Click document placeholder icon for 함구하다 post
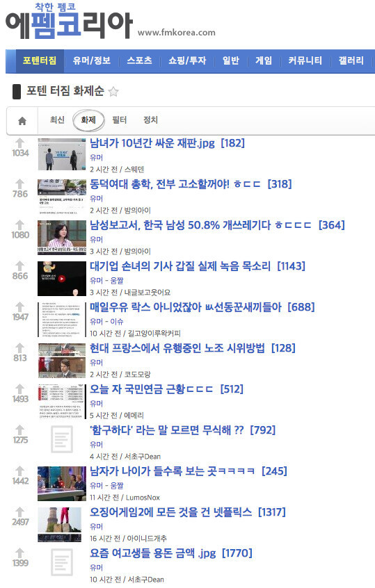 tap(62, 439)
